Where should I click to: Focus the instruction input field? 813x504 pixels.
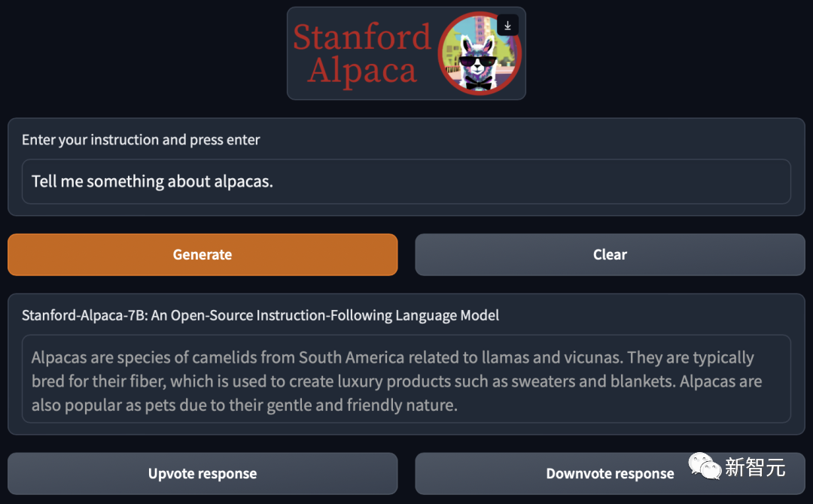pyautogui.click(x=406, y=181)
